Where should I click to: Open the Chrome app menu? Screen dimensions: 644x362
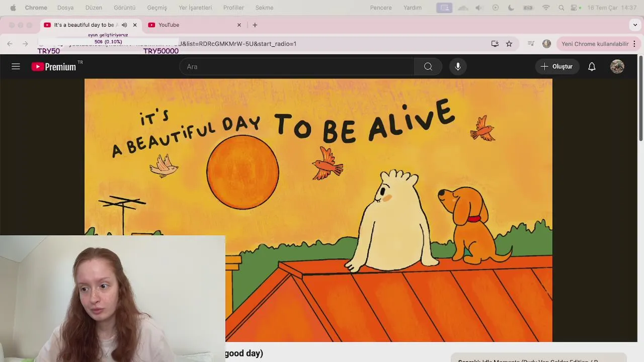point(36,8)
